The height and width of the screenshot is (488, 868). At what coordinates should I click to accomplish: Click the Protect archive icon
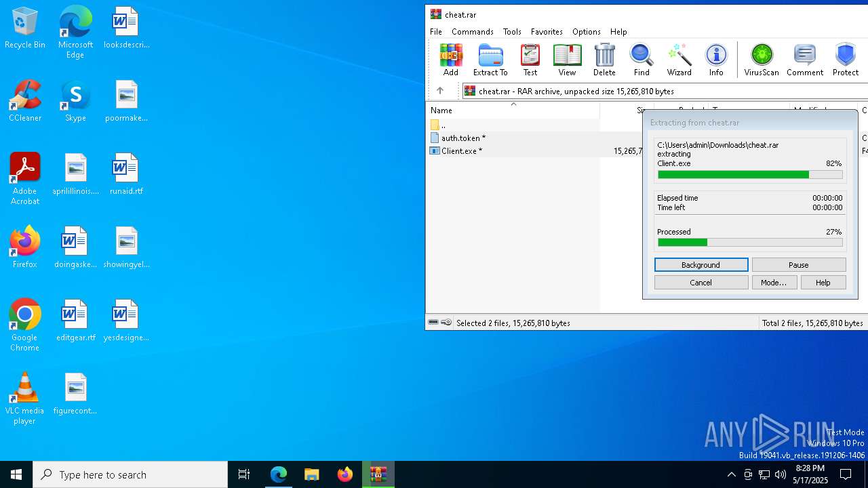click(846, 60)
